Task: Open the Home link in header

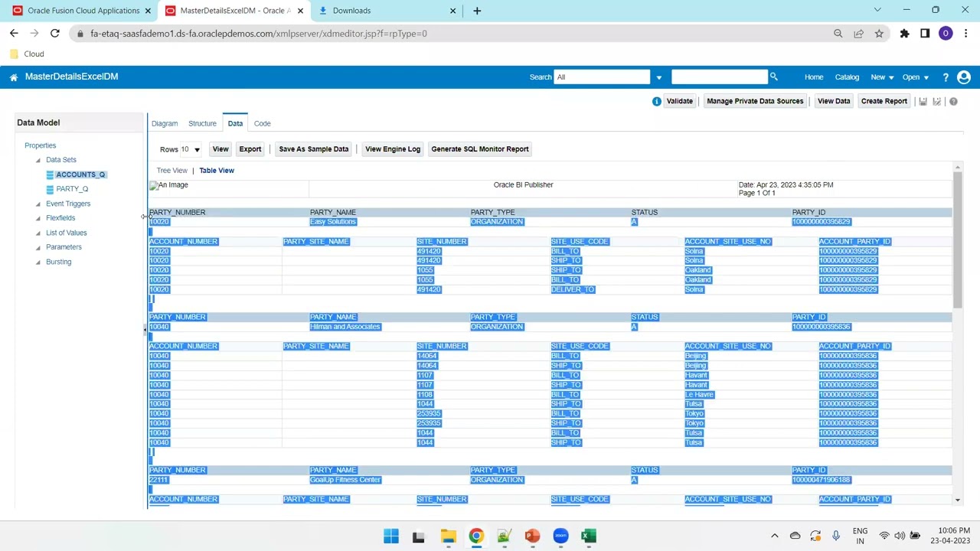Action: coord(814,77)
